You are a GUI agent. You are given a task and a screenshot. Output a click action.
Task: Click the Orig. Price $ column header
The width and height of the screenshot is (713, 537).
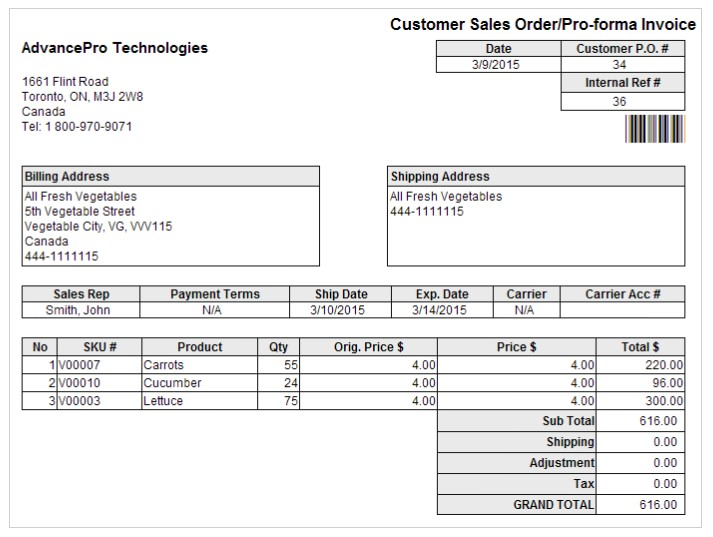(368, 347)
